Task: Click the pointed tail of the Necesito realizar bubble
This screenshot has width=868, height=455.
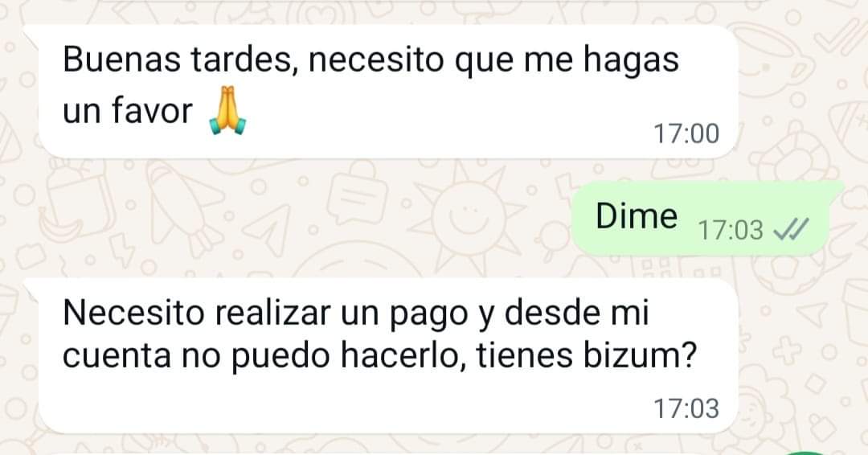Action: (32, 288)
